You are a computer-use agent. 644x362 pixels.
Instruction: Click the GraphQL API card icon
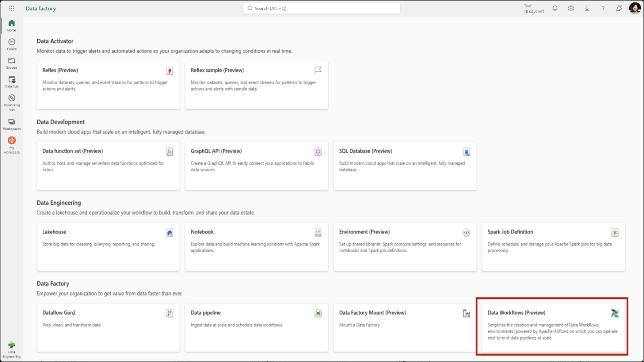tap(318, 152)
